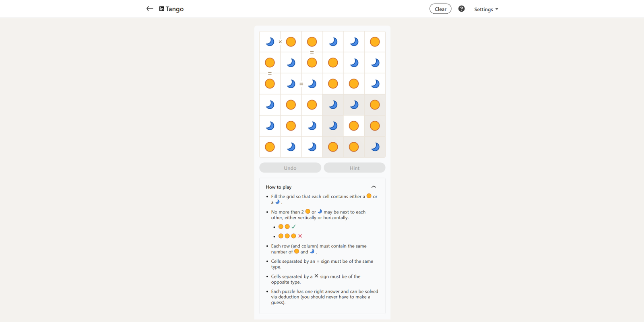The width and height of the screenshot is (644, 322).
Task: Click the moon in the bottom-right grid corner
Action: pyautogui.click(x=375, y=147)
